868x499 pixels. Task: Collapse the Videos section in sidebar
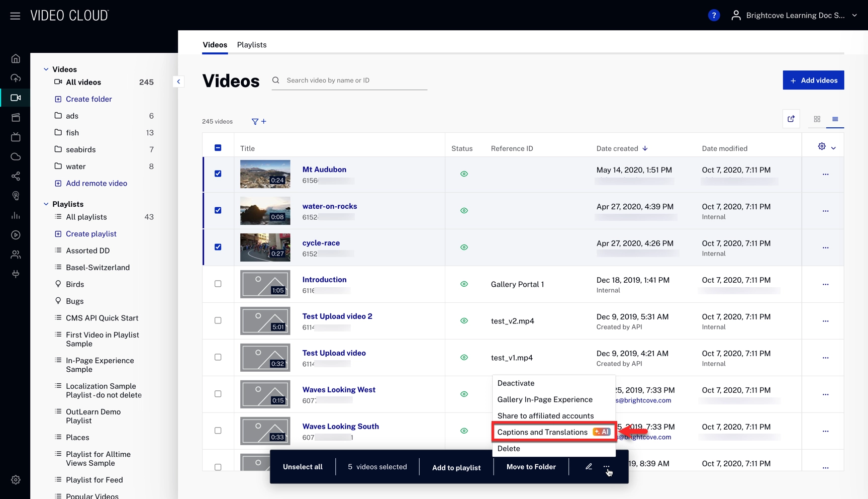[x=46, y=69]
